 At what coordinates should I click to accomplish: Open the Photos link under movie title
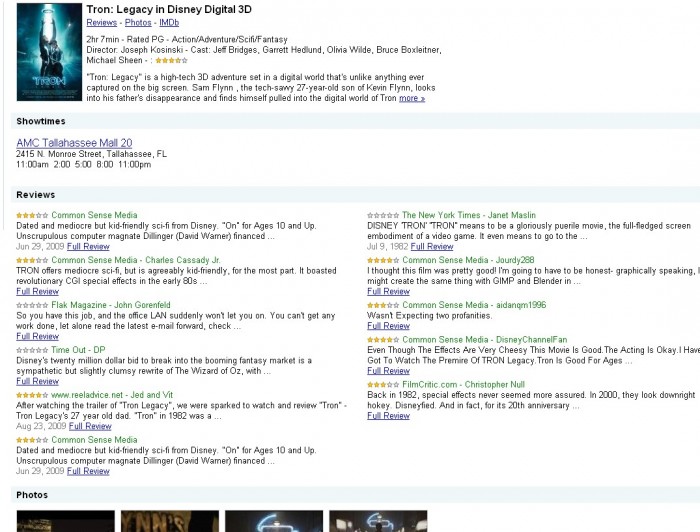138,22
